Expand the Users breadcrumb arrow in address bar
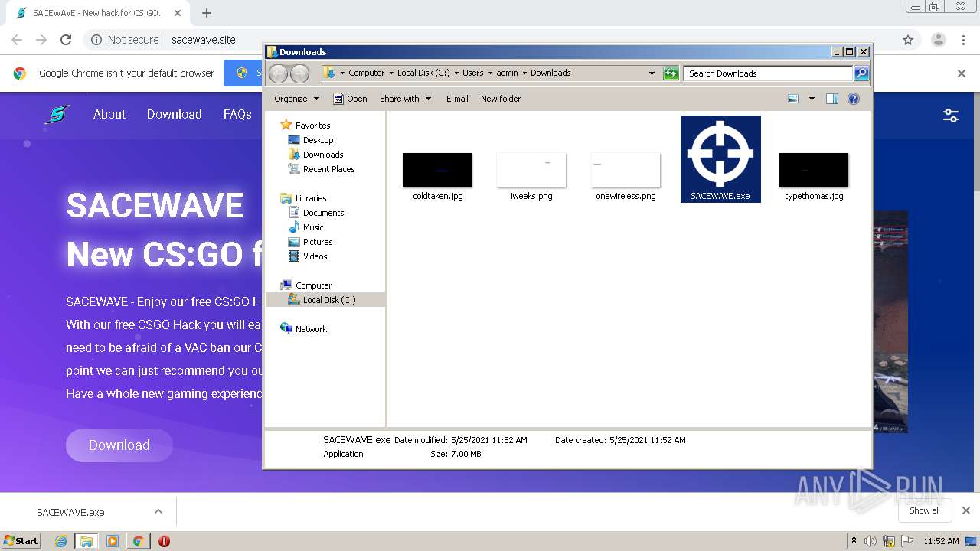 489,73
